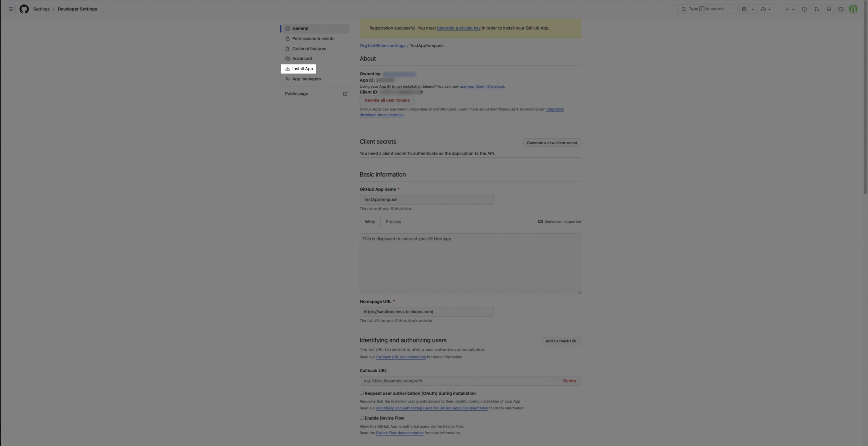Image resolution: width=868 pixels, height=446 pixels.
Task: Click the Markdown supported icon
Action: point(541,222)
